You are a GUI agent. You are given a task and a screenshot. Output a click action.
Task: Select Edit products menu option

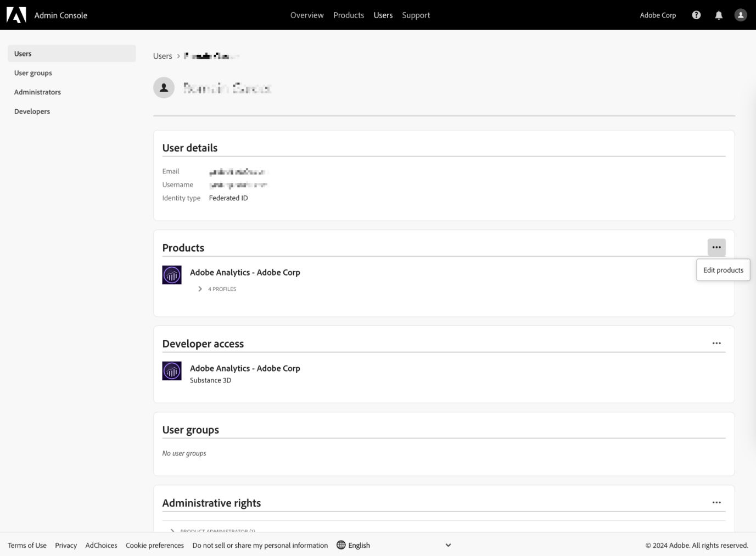pos(723,270)
